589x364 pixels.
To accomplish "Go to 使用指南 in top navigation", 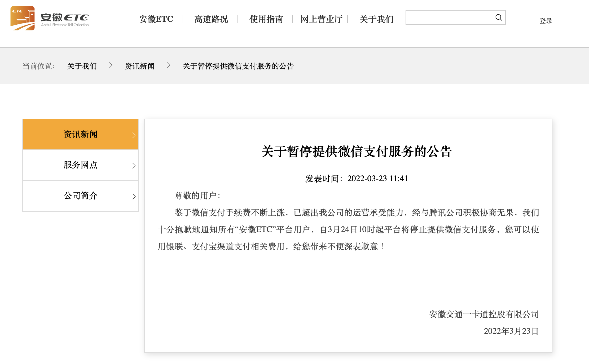I will [266, 19].
